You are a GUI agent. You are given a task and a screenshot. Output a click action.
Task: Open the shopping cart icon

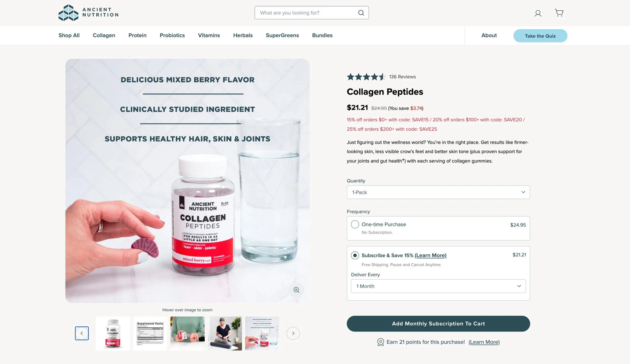click(x=559, y=13)
